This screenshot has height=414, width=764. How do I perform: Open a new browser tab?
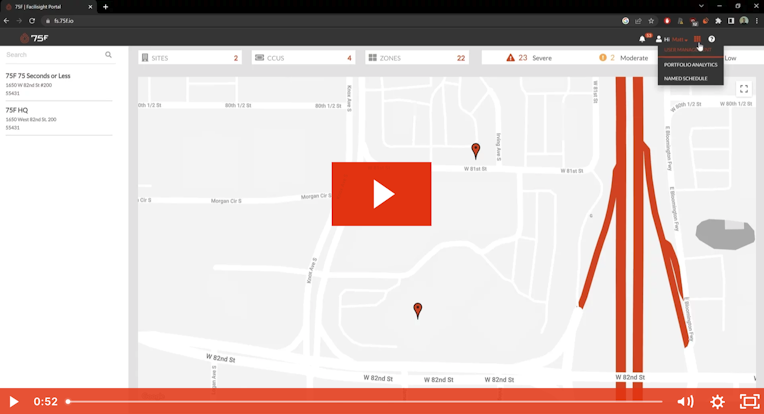click(105, 7)
